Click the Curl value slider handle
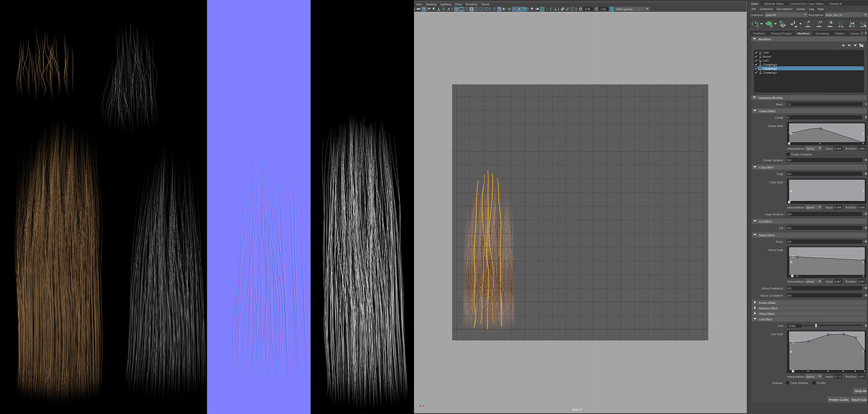The height and width of the screenshot is (414, 868). [816, 326]
